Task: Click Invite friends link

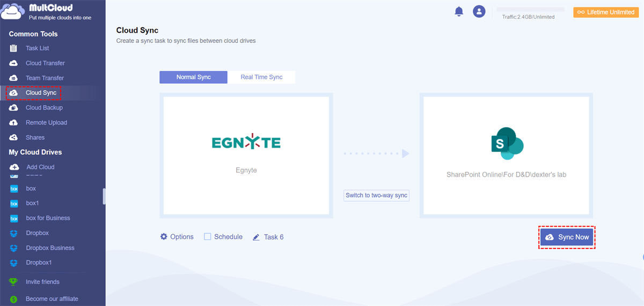Action: (42, 282)
